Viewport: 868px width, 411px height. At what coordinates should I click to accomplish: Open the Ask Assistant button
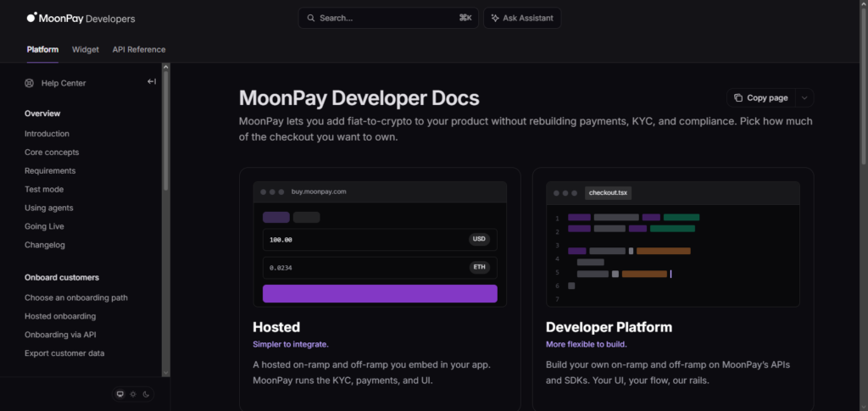pyautogui.click(x=522, y=18)
